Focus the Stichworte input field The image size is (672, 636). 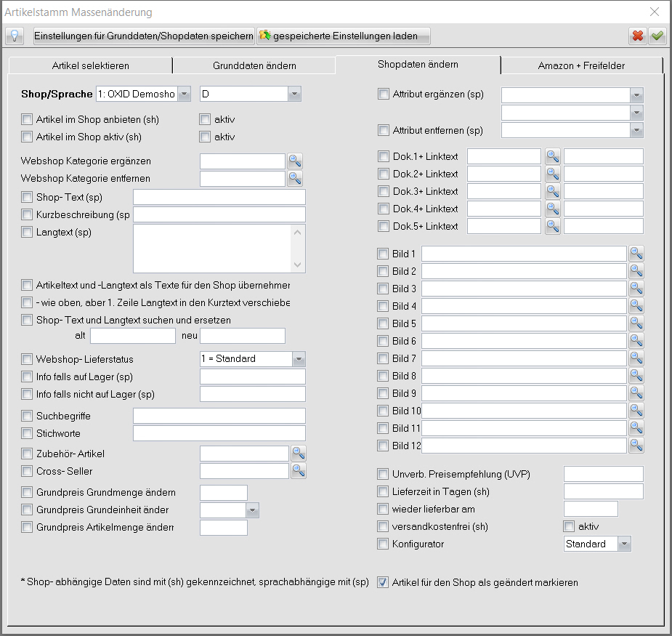(219, 433)
